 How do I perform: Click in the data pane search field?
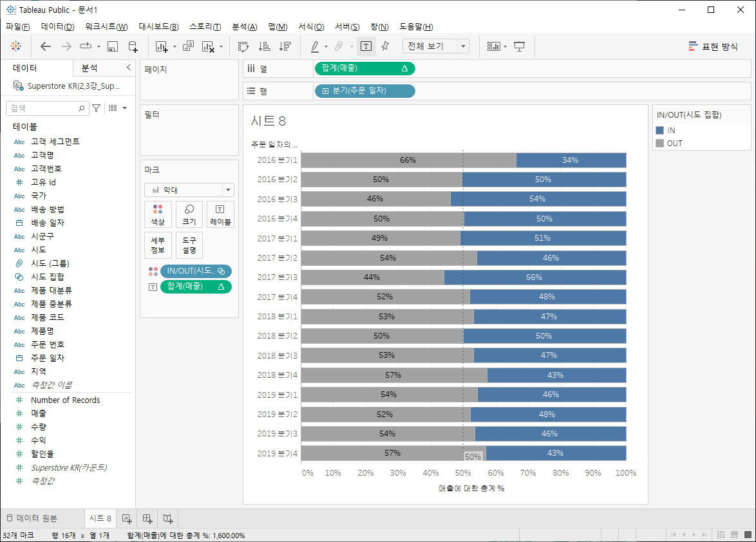(x=47, y=108)
